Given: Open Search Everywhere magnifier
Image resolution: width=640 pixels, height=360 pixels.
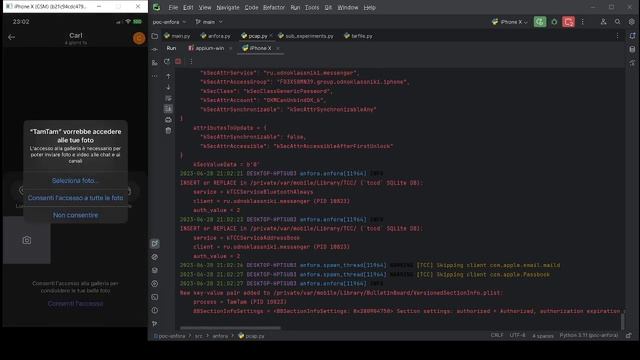Looking at the screenshot, I should tap(618, 22).
